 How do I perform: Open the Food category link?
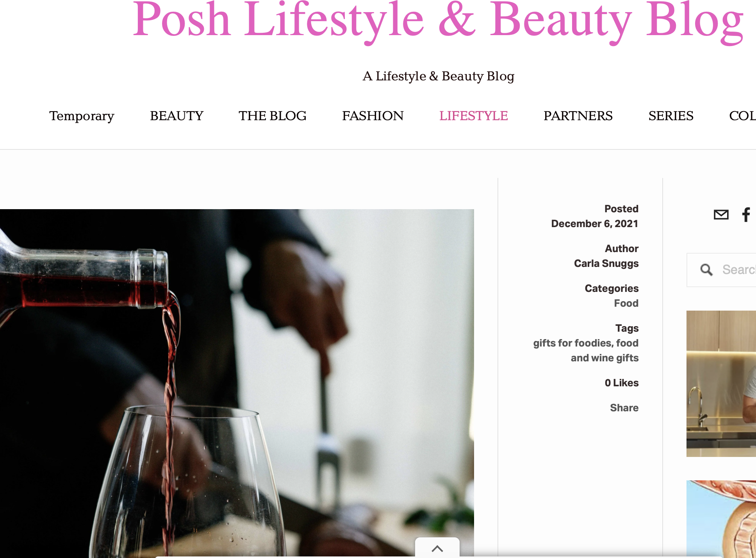click(626, 303)
